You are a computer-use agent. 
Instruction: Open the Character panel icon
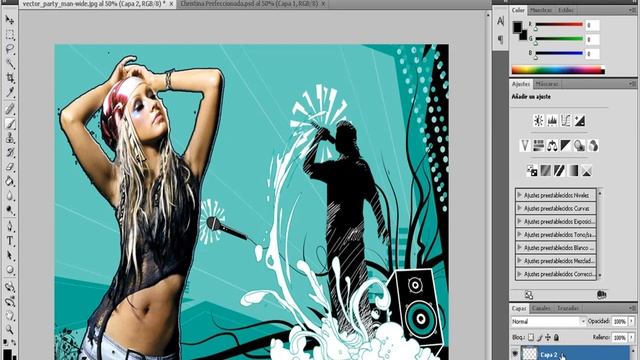500,21
